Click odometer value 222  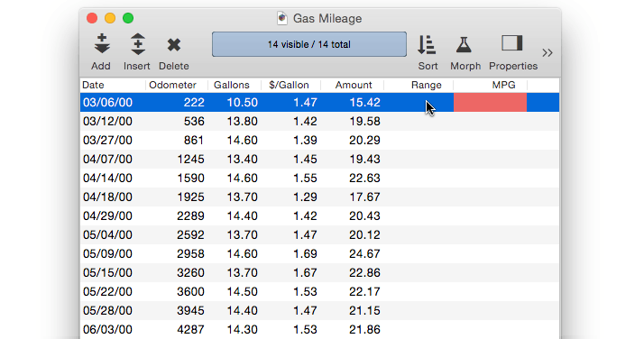point(194,102)
